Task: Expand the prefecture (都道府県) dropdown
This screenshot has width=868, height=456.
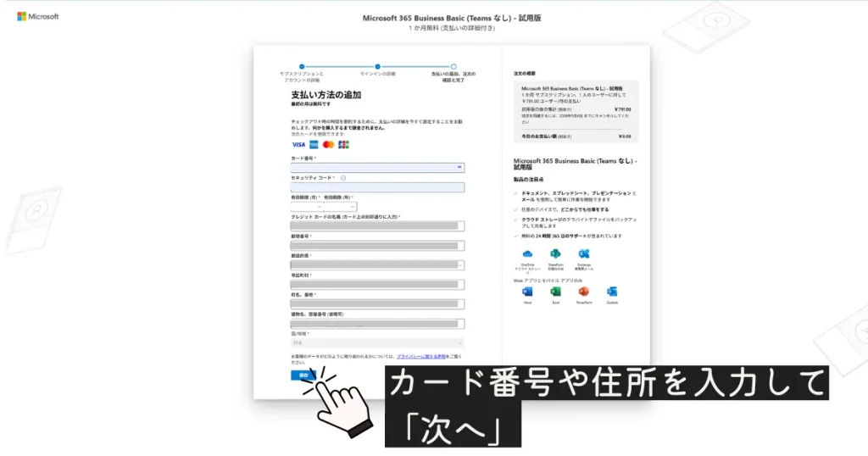Action: tap(377, 265)
